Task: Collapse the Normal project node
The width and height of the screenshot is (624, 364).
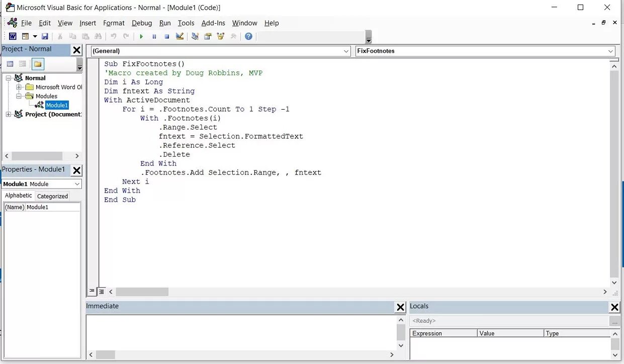Action: [9, 78]
